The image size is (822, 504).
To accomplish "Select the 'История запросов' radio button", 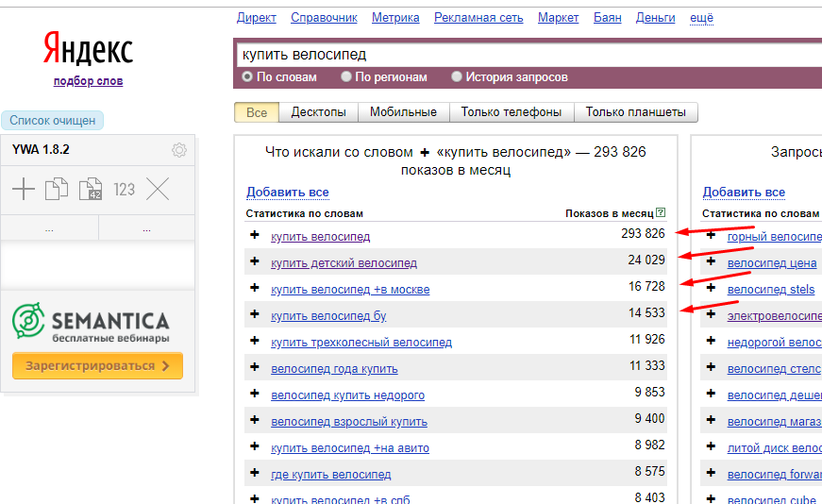I will (457, 76).
